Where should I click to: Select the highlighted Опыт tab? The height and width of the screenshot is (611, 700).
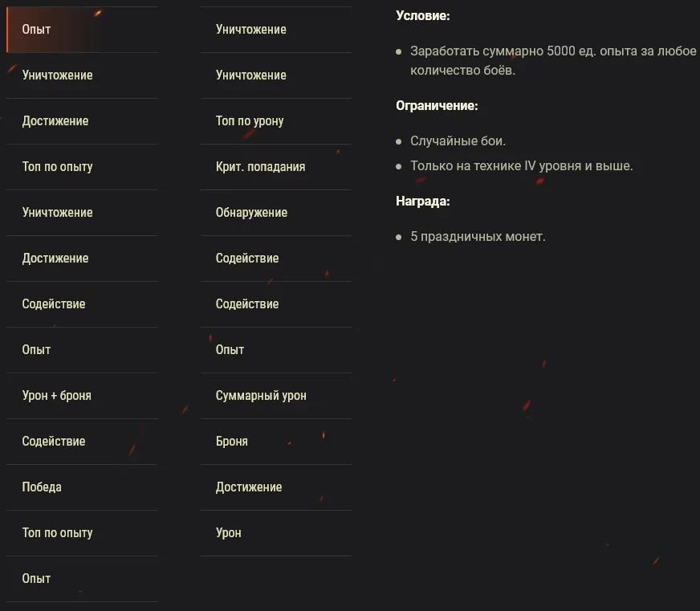pyautogui.click(x=37, y=30)
